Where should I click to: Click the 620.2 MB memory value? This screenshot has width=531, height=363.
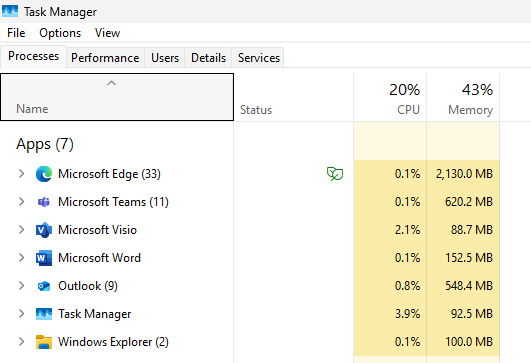coord(469,202)
